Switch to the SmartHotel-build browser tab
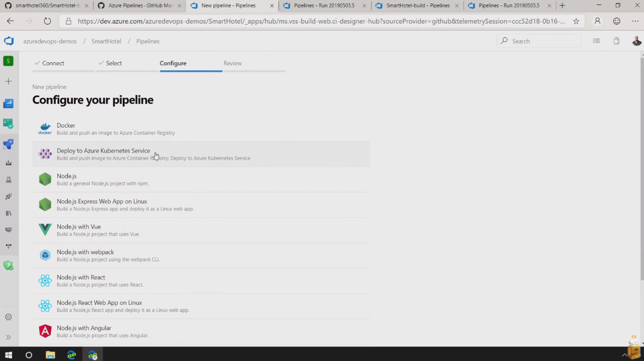 click(418, 6)
